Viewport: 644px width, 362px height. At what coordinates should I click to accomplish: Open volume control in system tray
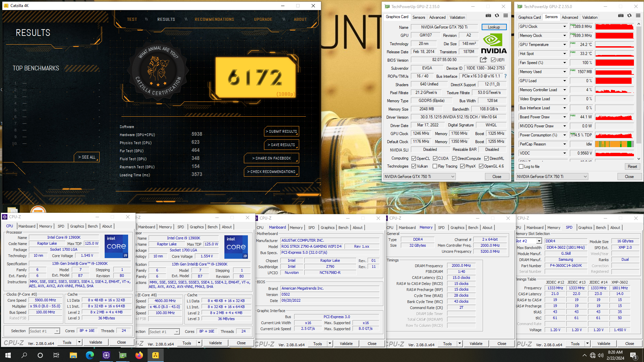tap(601, 355)
